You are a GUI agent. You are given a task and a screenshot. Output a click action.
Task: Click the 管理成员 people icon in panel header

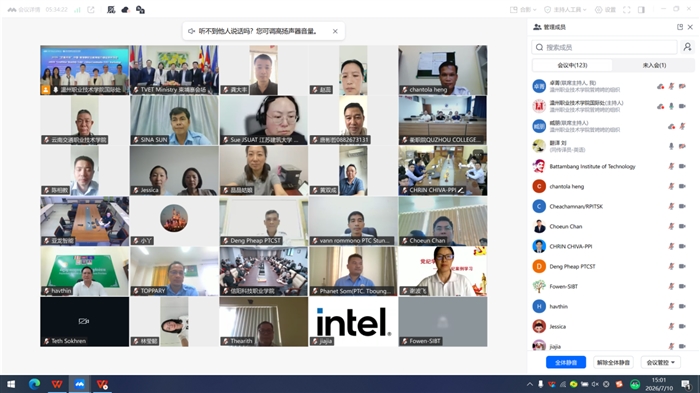tap(537, 27)
